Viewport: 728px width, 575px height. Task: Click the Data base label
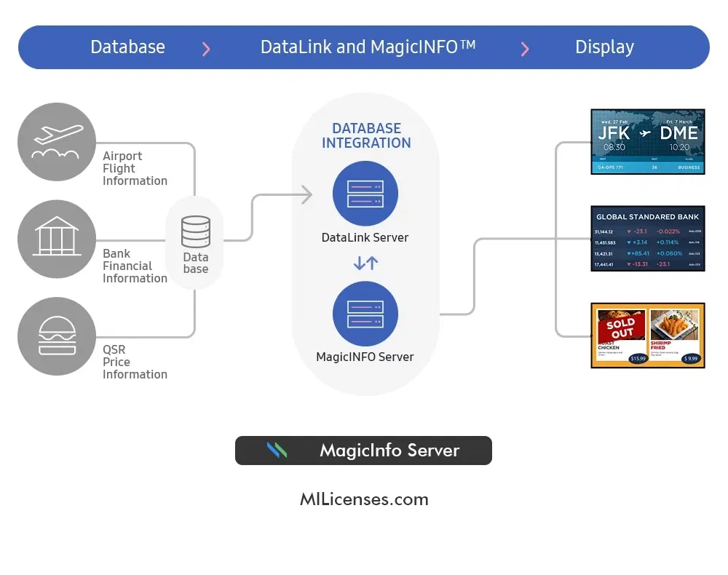[195, 263]
